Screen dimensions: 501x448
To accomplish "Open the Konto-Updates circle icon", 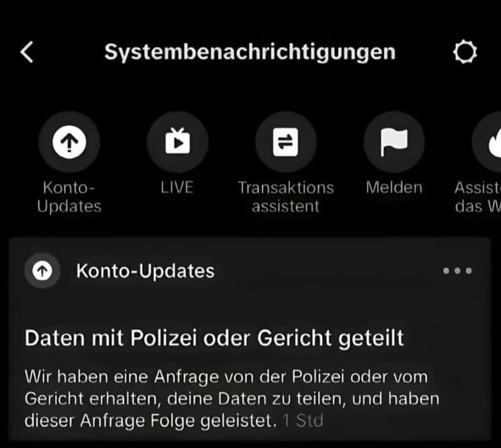I will coord(69,142).
